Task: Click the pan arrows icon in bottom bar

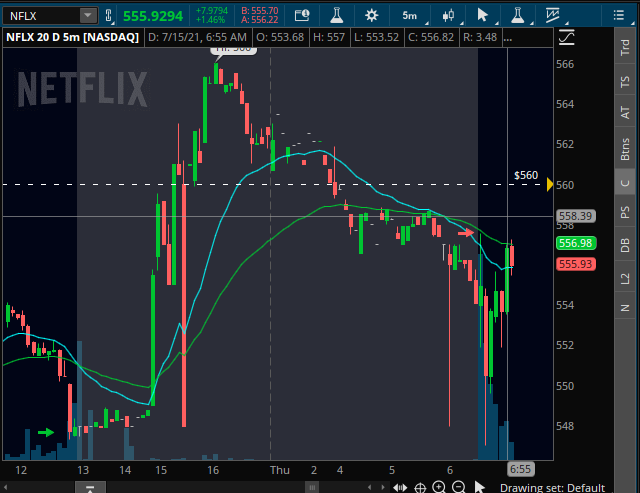Action: click(x=400, y=487)
